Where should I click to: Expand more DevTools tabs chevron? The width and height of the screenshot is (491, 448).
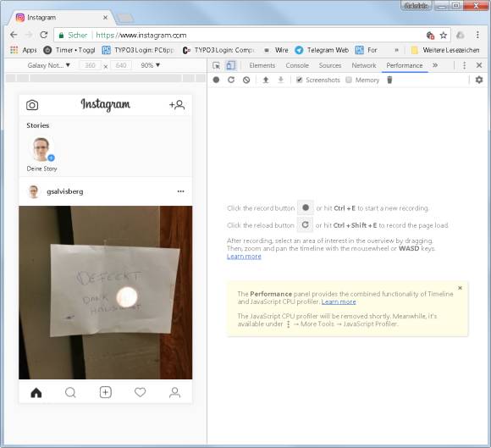(x=435, y=65)
